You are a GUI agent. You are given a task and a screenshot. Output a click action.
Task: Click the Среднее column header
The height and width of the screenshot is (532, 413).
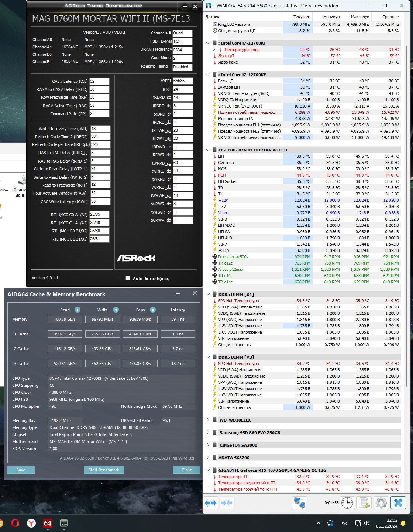[x=386, y=17]
